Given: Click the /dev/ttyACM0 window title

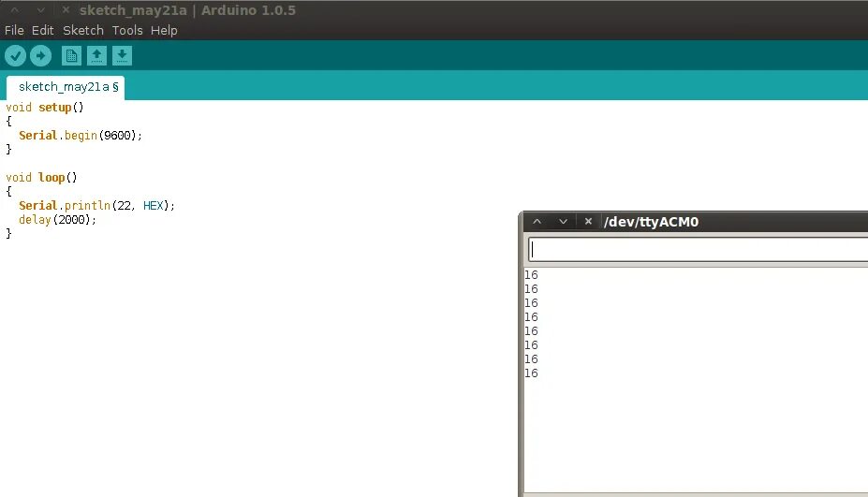Looking at the screenshot, I should [651, 222].
